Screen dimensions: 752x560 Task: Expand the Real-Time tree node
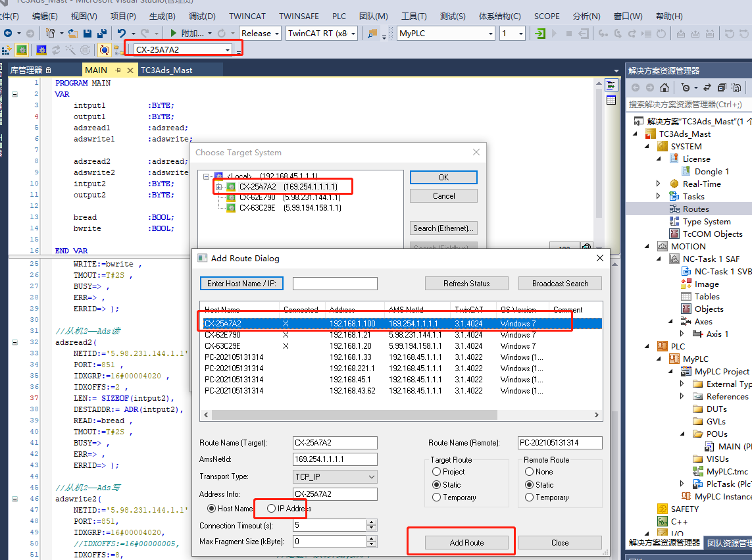coord(658,184)
